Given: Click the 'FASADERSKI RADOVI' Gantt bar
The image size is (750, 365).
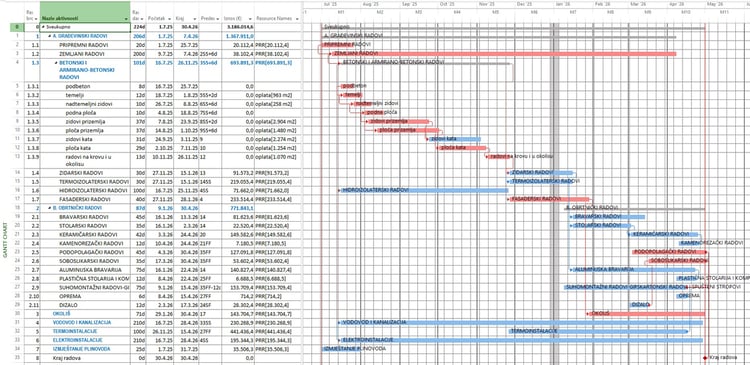Looking at the screenshot, I should pyautogui.click(x=549, y=199).
